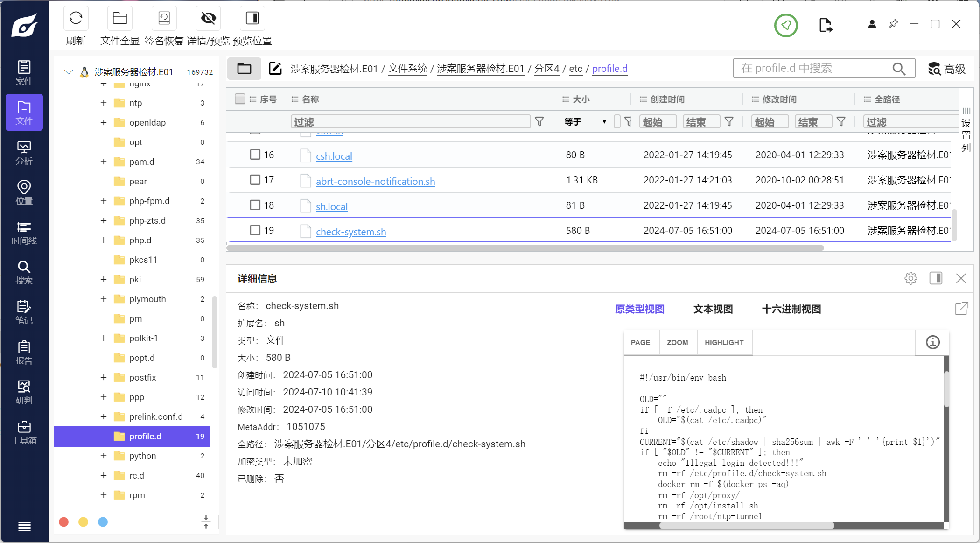Click the 预览位置 preview position icon
980x543 pixels.
[x=252, y=18]
